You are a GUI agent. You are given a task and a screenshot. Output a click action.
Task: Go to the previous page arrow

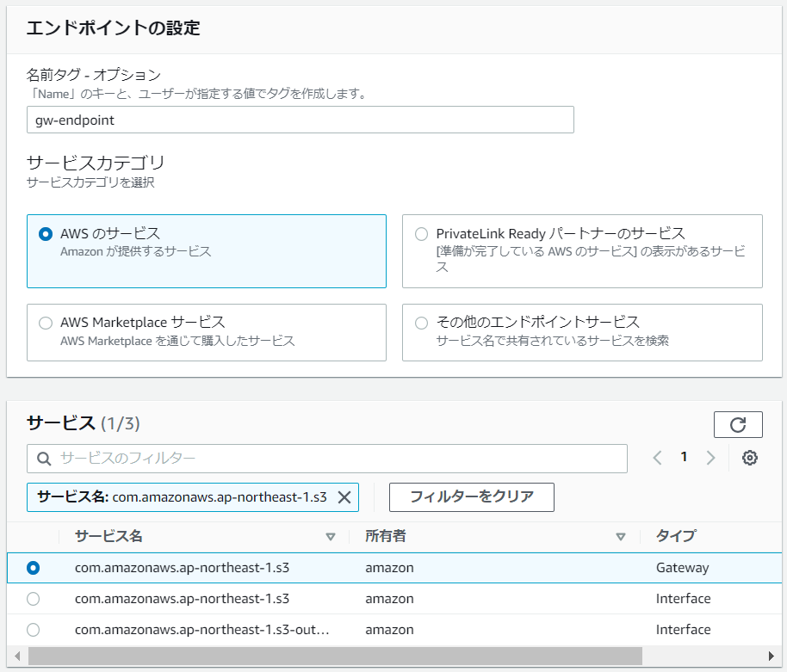click(657, 458)
